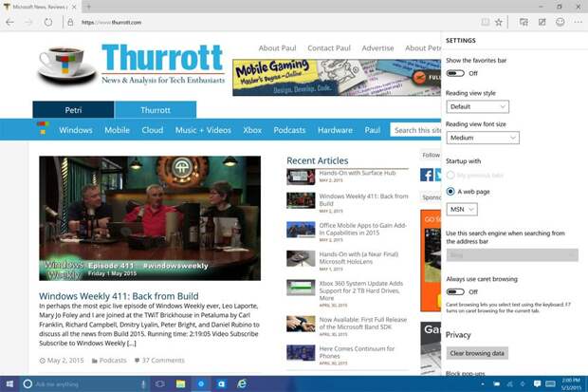Image resolution: width=588 pixels, height=392 pixels.
Task: Go back using the browser back arrow
Action: coord(10,22)
